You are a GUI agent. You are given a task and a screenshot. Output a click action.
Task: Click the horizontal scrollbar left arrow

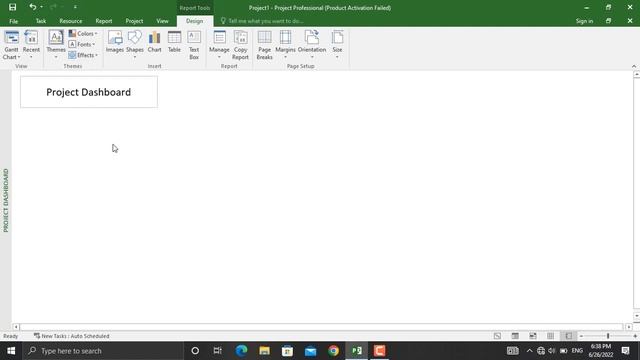coord(16,327)
